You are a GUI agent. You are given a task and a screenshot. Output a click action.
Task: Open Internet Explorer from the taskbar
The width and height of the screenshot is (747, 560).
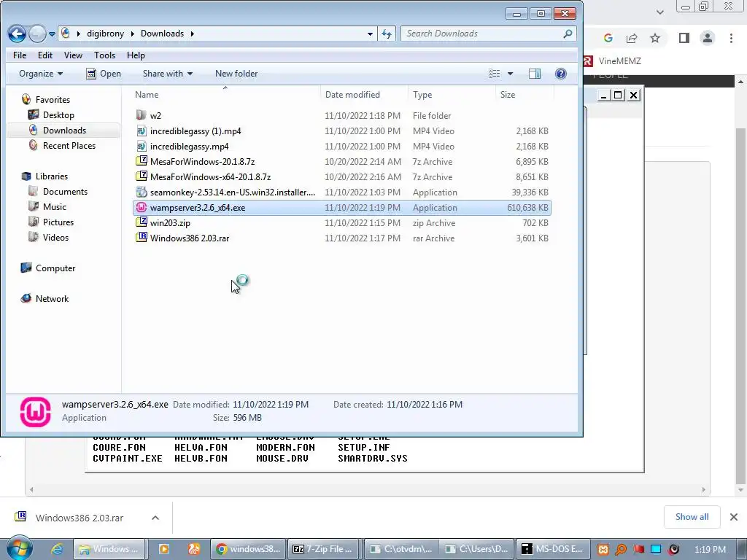click(57, 549)
